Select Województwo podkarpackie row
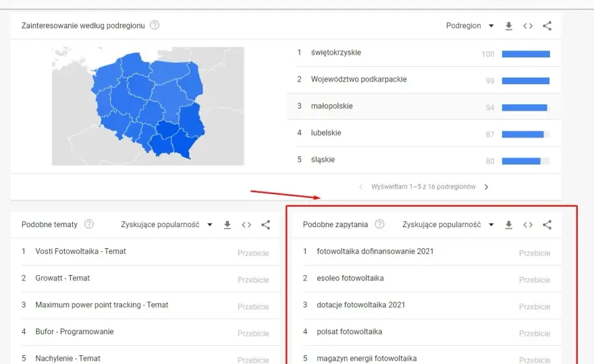The image size is (594, 364). coord(423,80)
